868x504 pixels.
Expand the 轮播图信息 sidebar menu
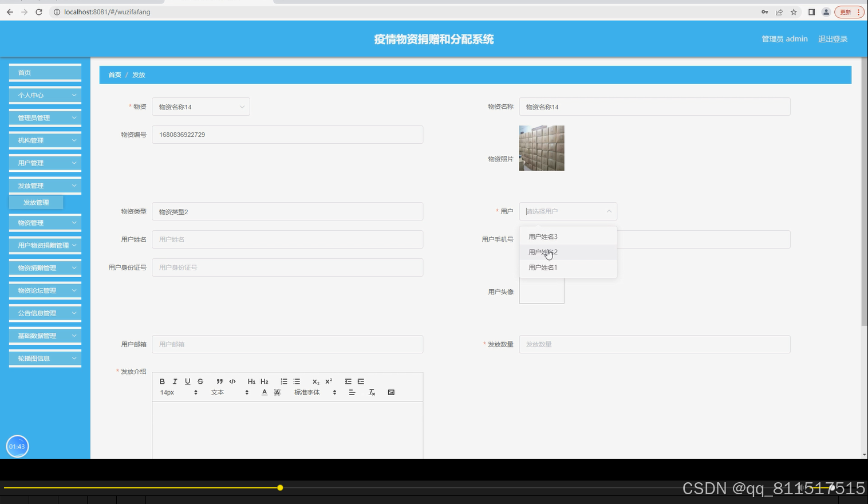(x=45, y=359)
